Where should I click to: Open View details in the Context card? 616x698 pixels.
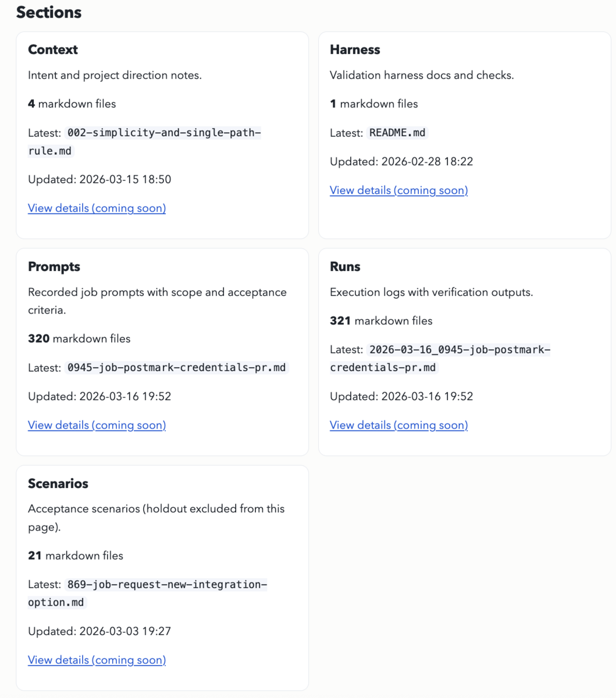click(97, 208)
